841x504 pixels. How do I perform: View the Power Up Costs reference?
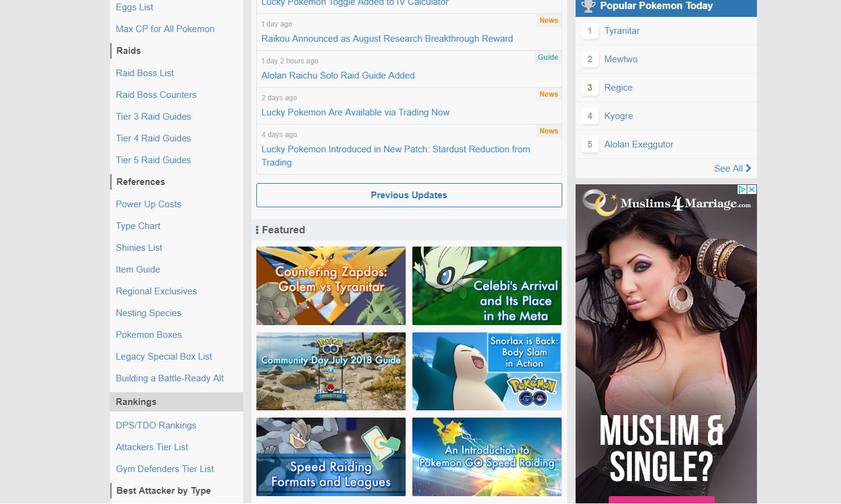[x=149, y=204]
